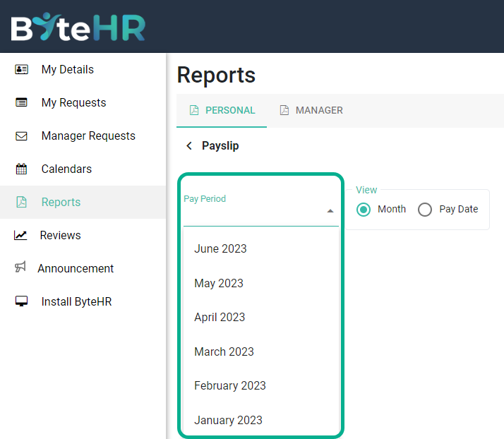This screenshot has width=504, height=439.
Task: Click the Announcement megaphone icon
Action: [20, 267]
